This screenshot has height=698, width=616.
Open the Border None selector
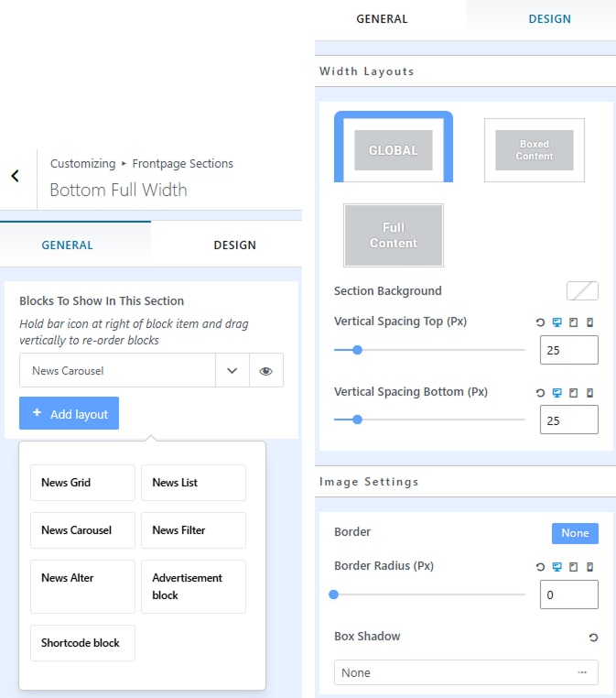575,533
